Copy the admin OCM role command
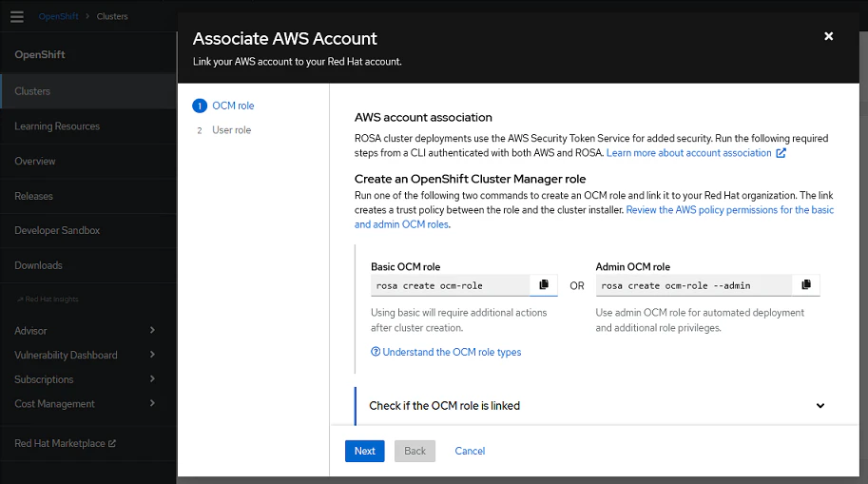This screenshot has width=868, height=484. (806, 284)
